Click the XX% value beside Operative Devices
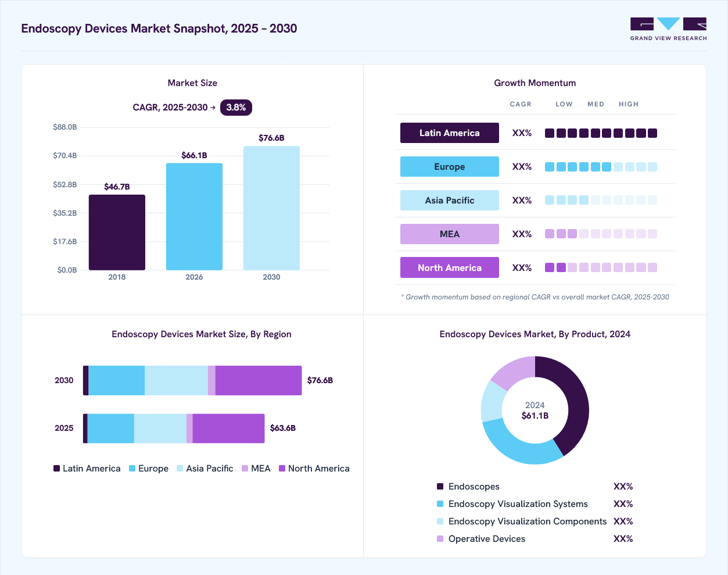This screenshot has height=575, width=728. pos(623,539)
